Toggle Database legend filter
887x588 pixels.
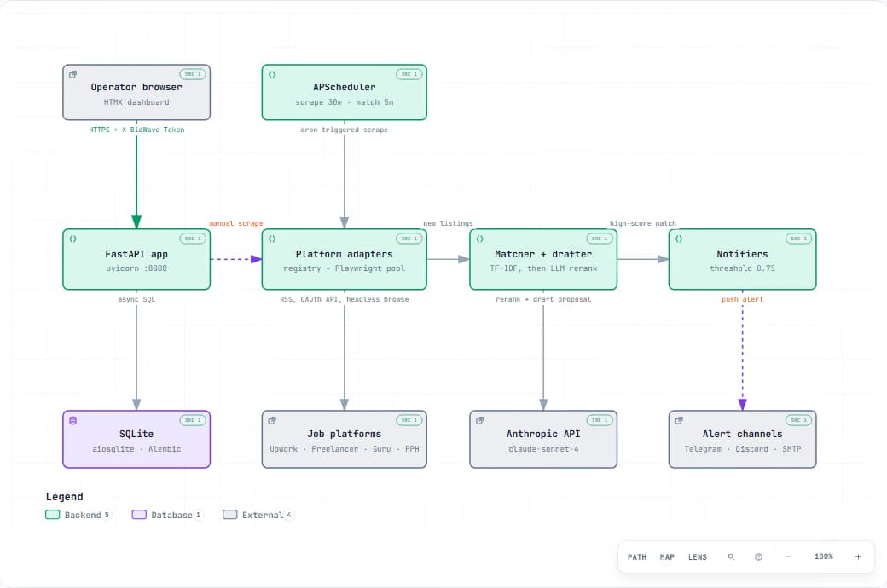(167, 515)
